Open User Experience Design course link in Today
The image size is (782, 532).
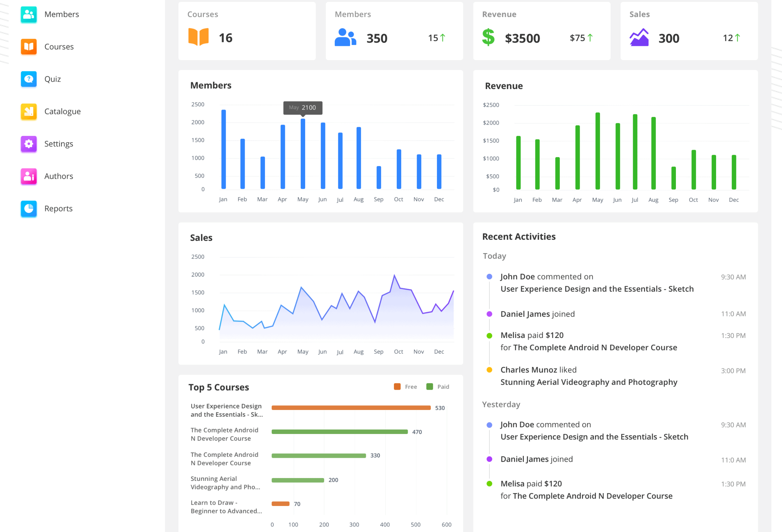tap(597, 289)
